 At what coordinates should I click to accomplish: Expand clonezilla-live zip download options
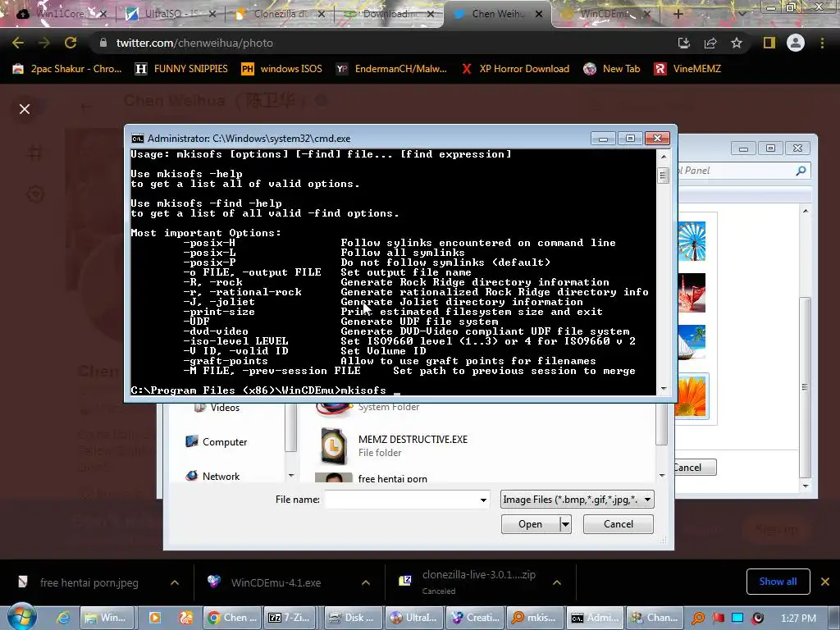(557, 582)
